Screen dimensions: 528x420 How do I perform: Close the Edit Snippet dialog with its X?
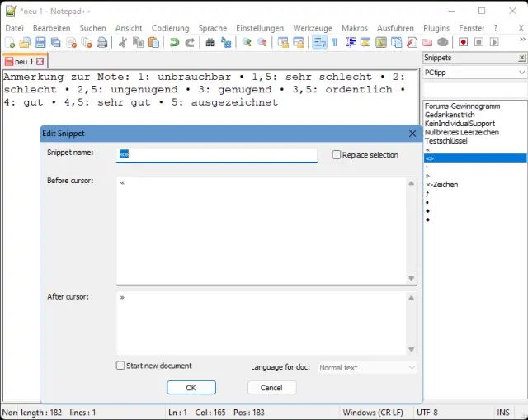[x=412, y=134]
